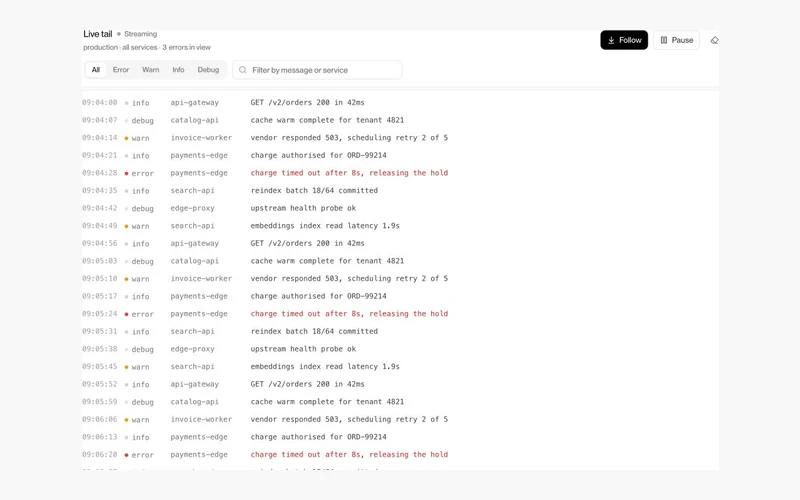This screenshot has width=800, height=500.
Task: Click the charge timed out message at 09:06:20
Action: (x=349, y=455)
